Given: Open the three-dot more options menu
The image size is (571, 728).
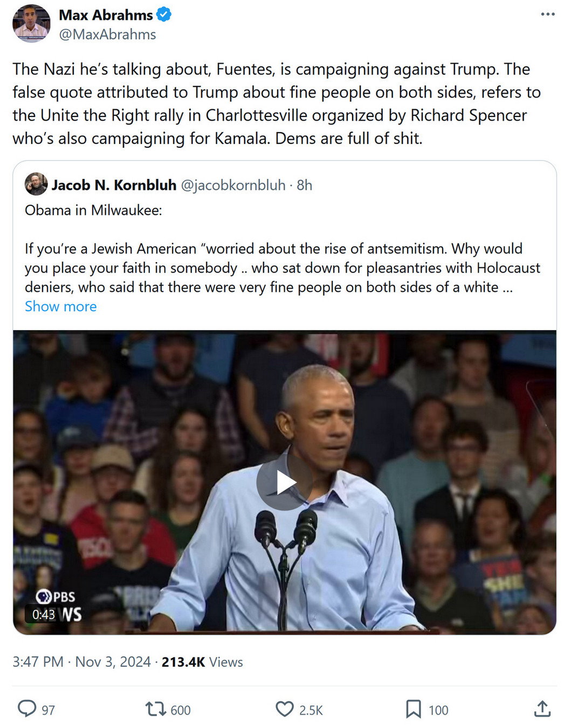Looking at the screenshot, I should click(547, 15).
